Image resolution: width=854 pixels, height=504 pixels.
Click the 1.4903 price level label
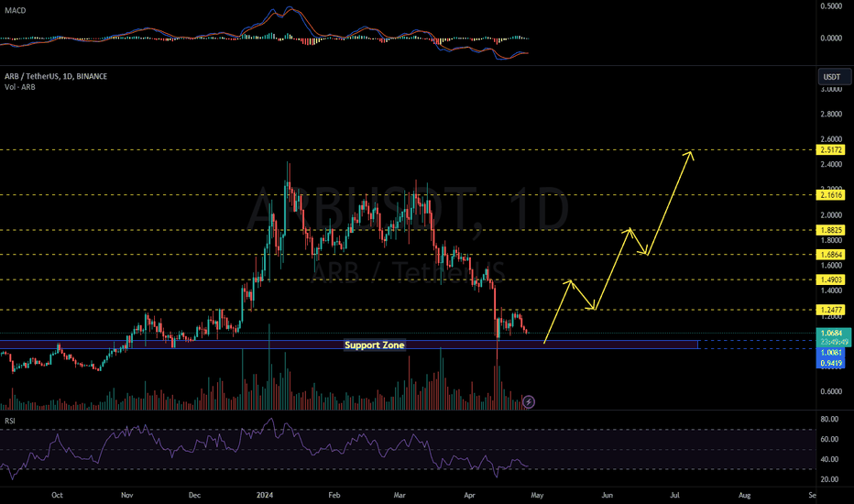tap(830, 280)
